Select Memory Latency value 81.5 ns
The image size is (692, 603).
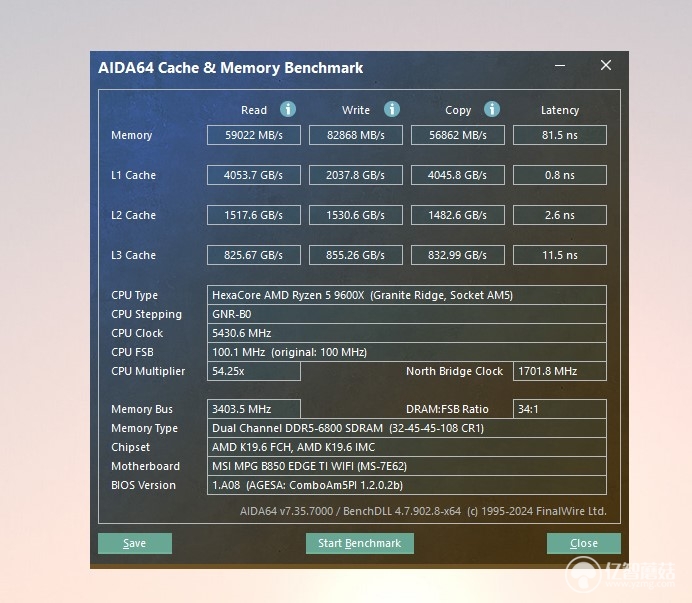[x=560, y=135]
